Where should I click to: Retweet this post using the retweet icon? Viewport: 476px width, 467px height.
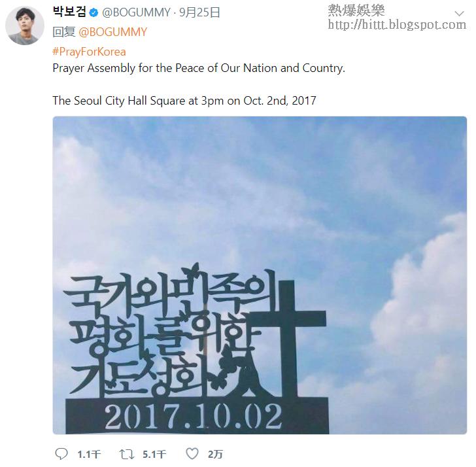pyautogui.click(x=127, y=455)
